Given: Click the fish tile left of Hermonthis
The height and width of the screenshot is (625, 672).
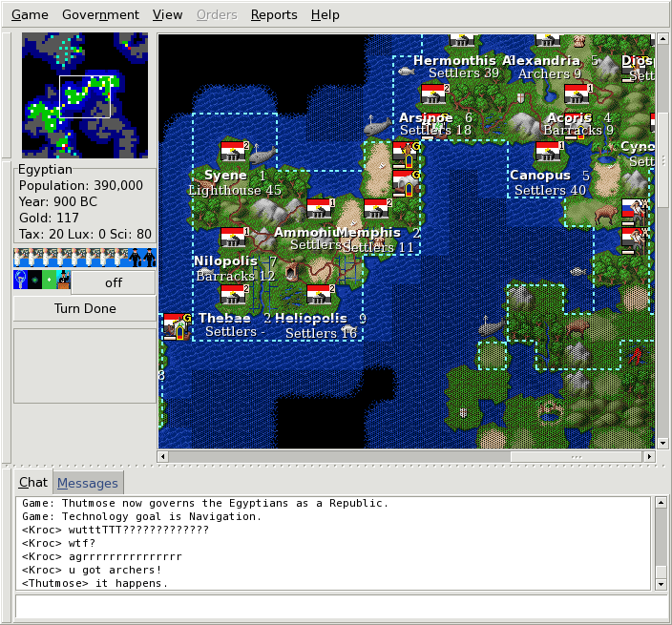Looking at the screenshot, I should click(406, 71).
